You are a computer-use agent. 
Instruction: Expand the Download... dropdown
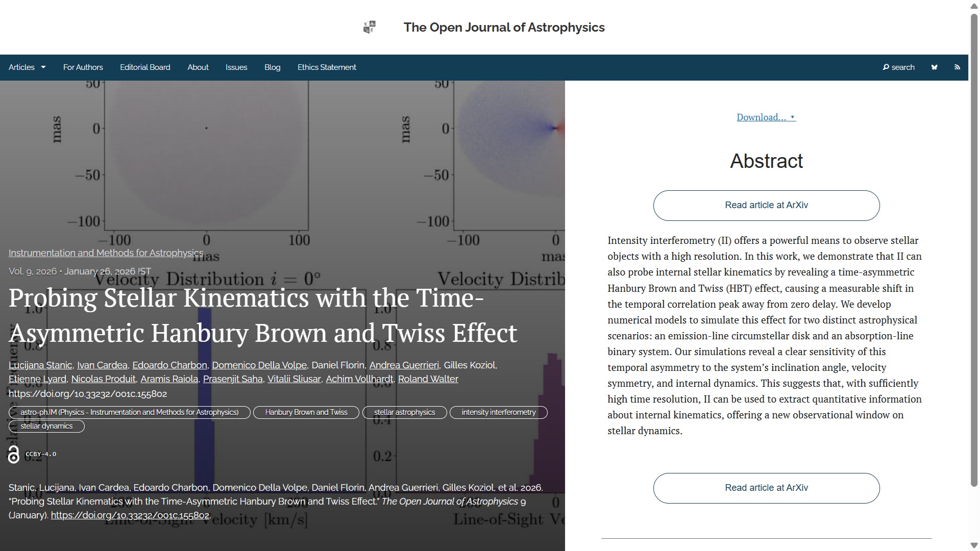766,117
